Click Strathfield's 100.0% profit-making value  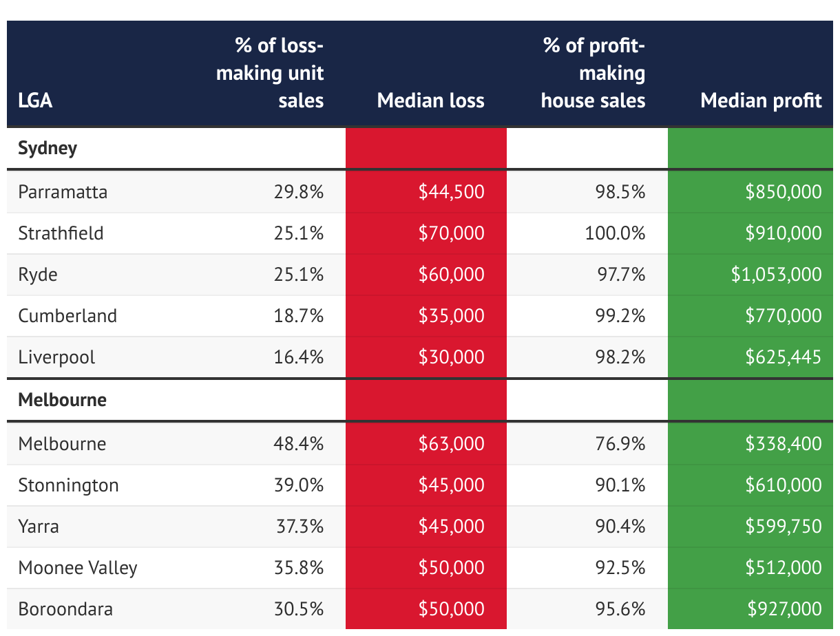click(615, 233)
